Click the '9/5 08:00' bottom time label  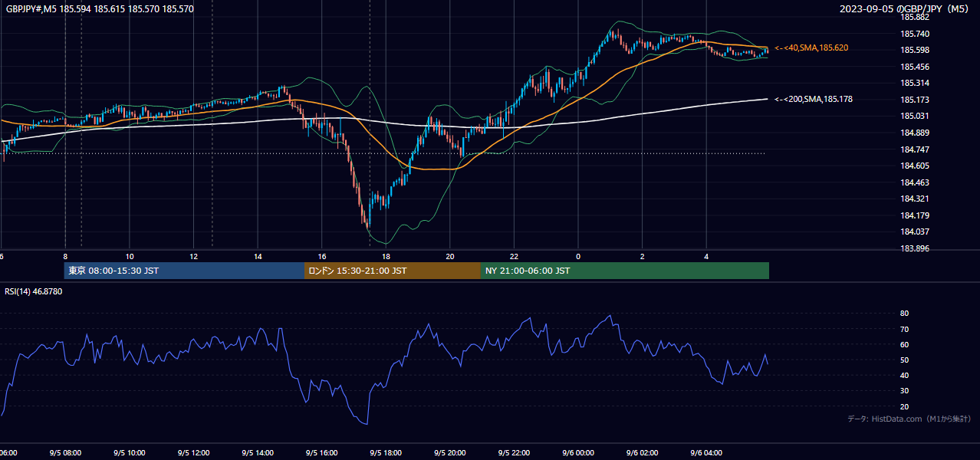(65, 453)
